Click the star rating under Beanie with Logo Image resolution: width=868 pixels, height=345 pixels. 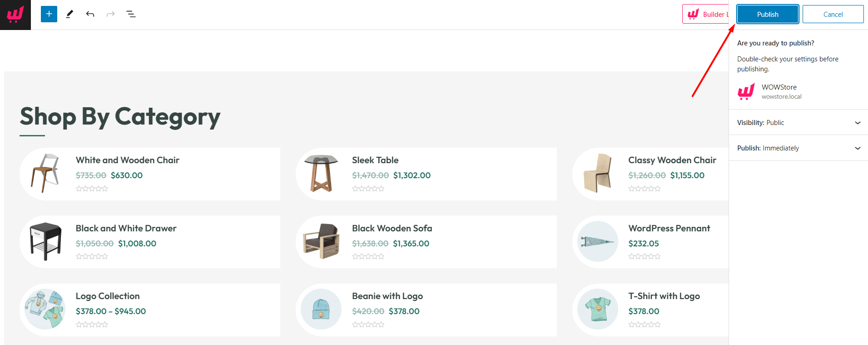[368, 325]
